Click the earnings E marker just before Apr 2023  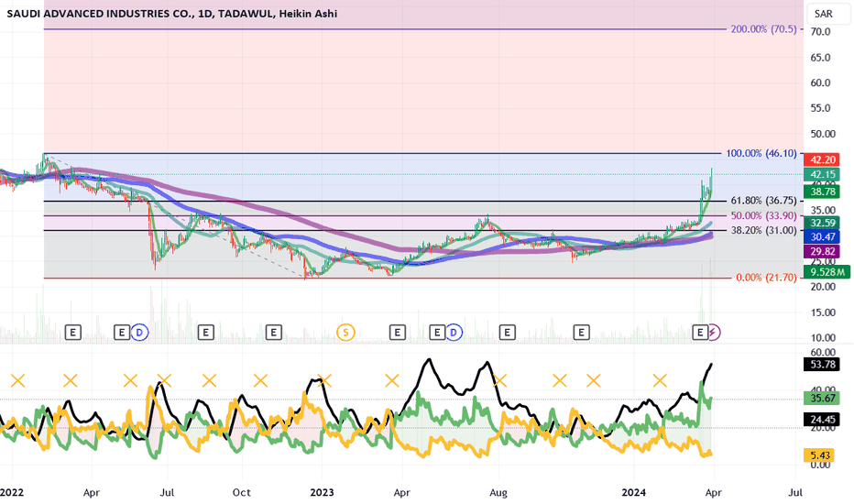(x=397, y=332)
